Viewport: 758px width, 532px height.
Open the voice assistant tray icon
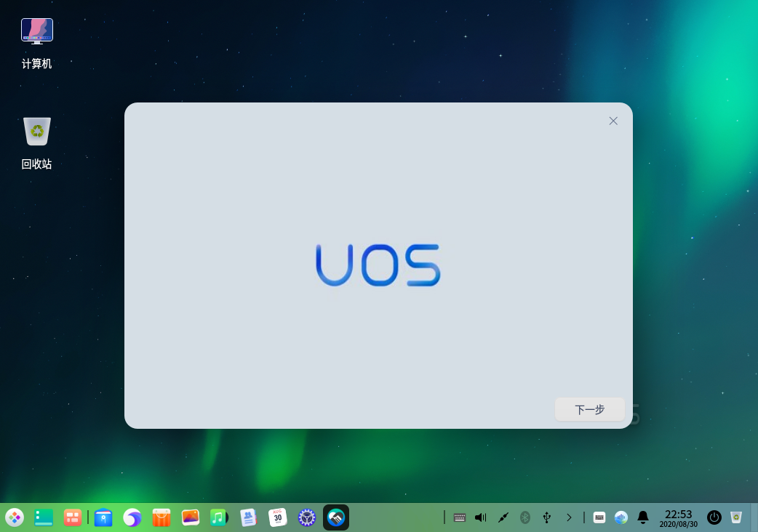click(x=621, y=517)
